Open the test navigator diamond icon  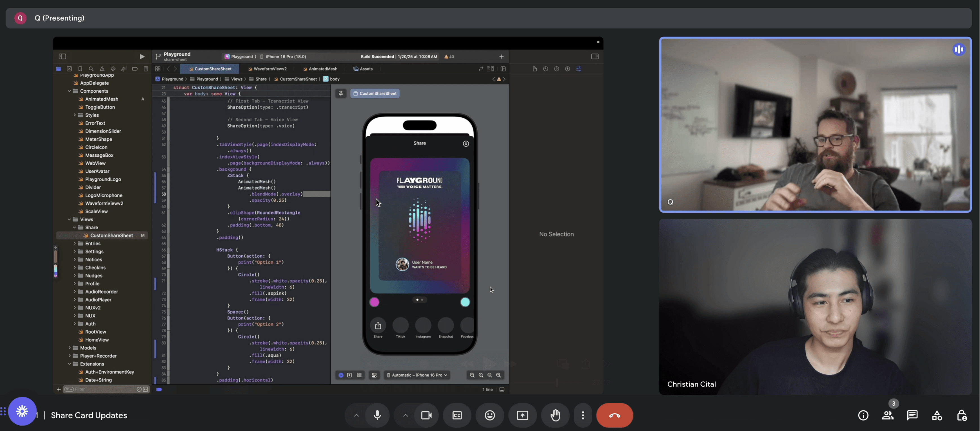click(113, 69)
